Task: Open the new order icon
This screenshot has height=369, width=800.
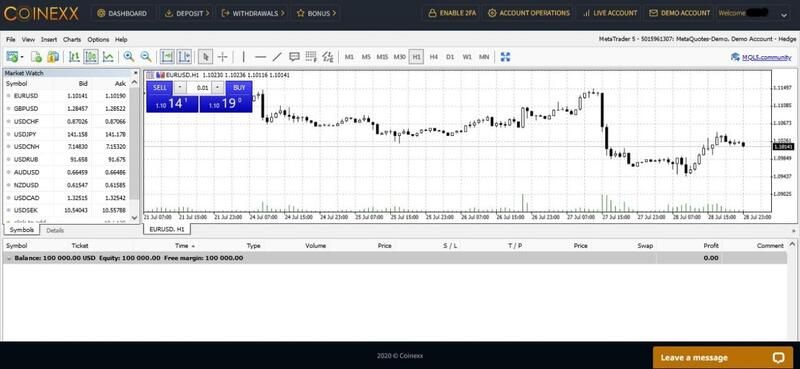Action: [36, 57]
